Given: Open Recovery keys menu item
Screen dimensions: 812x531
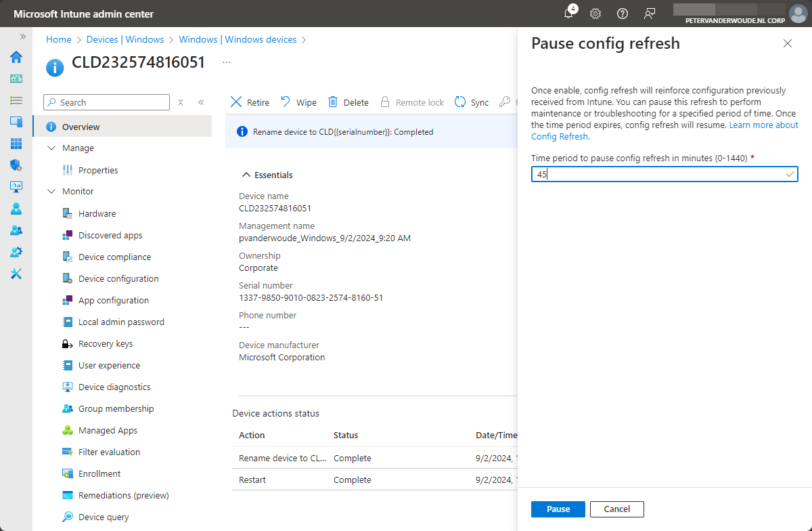Looking at the screenshot, I should [105, 344].
